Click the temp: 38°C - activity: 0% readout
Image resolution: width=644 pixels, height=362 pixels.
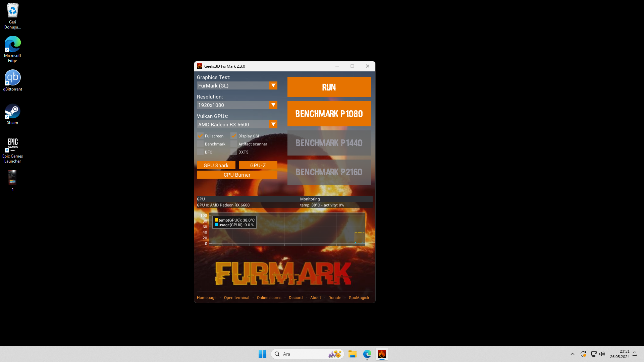click(322, 205)
